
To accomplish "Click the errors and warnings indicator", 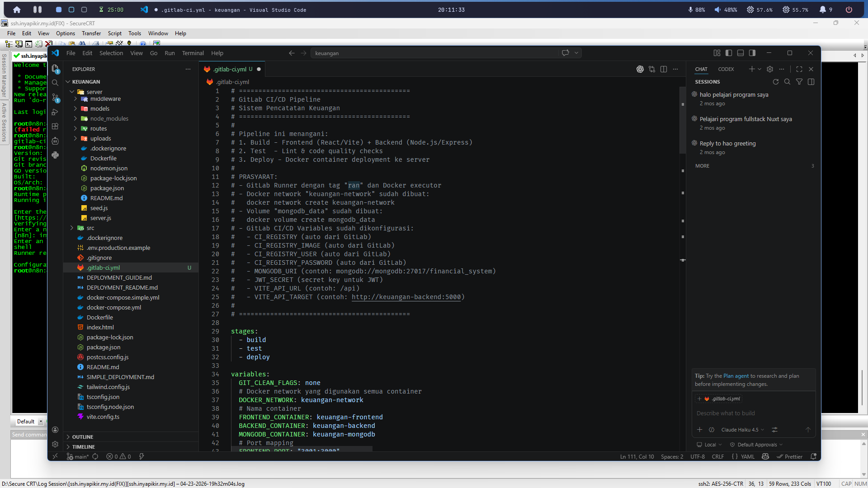I will click(x=118, y=456).
